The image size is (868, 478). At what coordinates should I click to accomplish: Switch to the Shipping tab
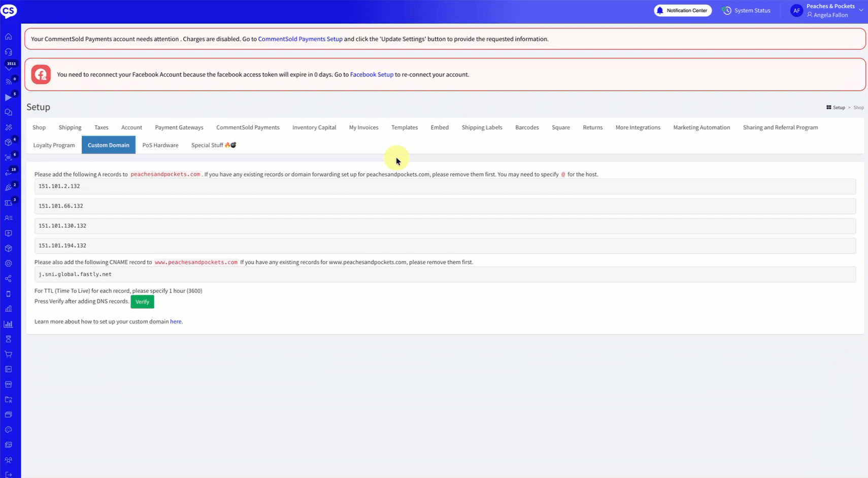[x=70, y=127]
